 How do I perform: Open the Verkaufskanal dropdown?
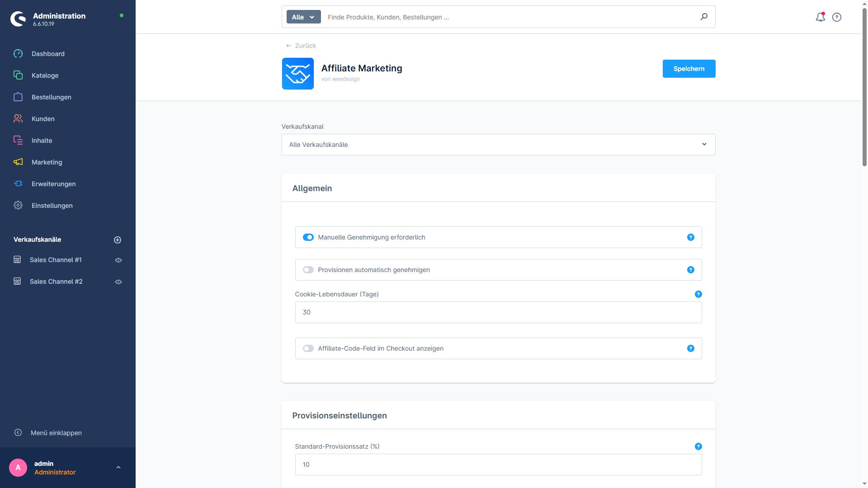tap(498, 145)
